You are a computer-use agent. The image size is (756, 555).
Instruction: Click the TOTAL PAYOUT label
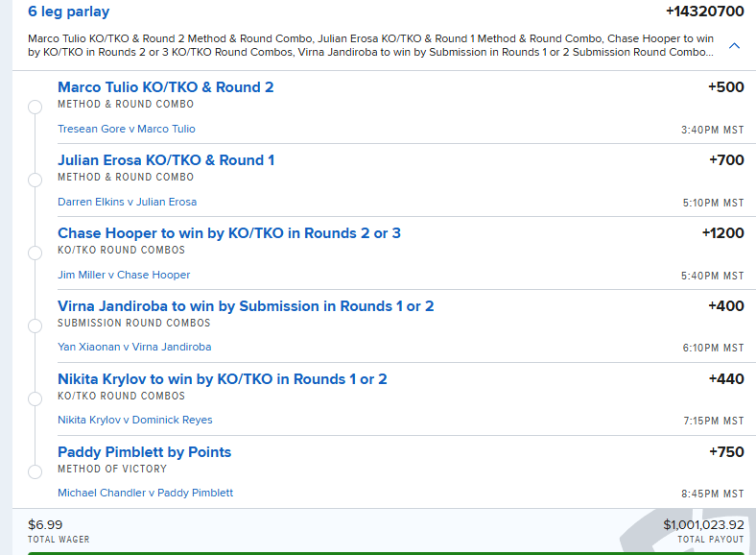(711, 540)
